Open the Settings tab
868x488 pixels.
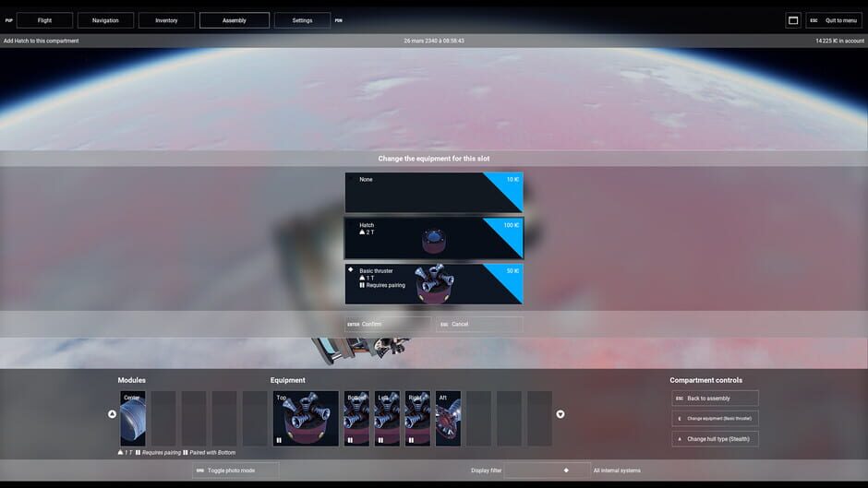click(302, 20)
